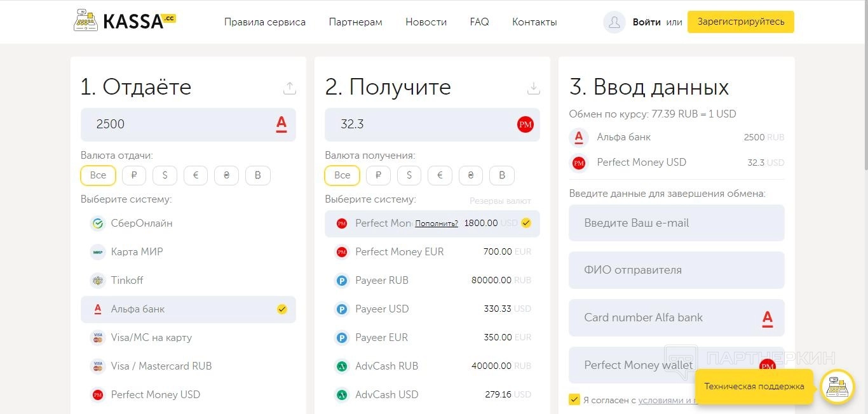Select hryvnia ₴ filter under Валюта отдачи
The height and width of the screenshot is (414, 868).
click(226, 175)
